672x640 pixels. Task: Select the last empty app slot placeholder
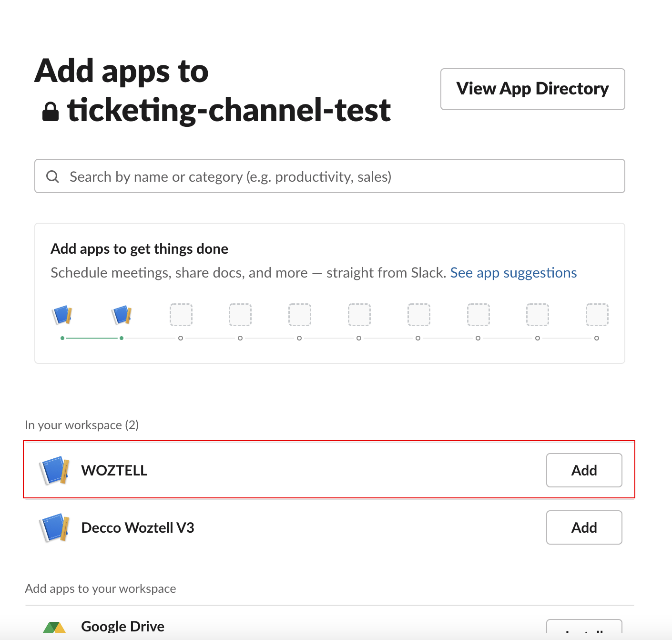(x=597, y=315)
